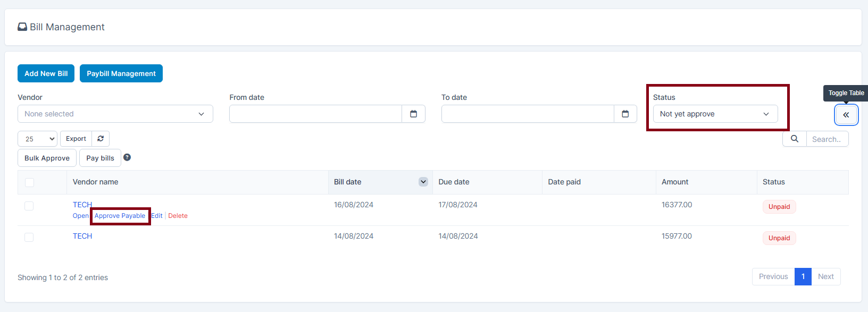The height and width of the screenshot is (312, 868).
Task: Click the Bulk Approve button
Action: point(47,158)
